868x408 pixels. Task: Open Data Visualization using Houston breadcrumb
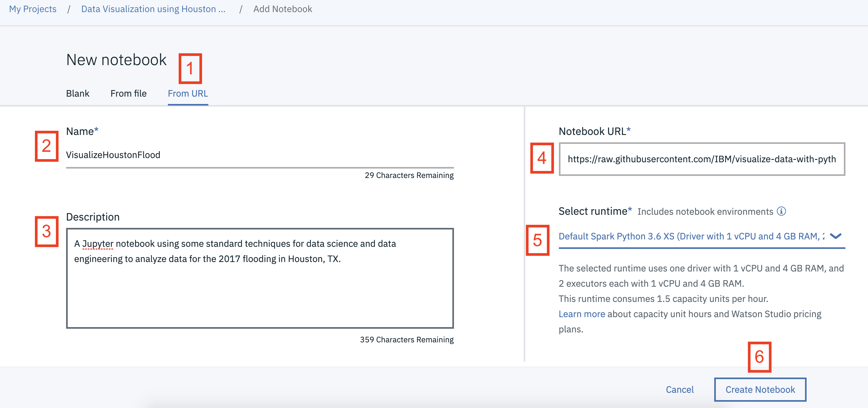[153, 9]
